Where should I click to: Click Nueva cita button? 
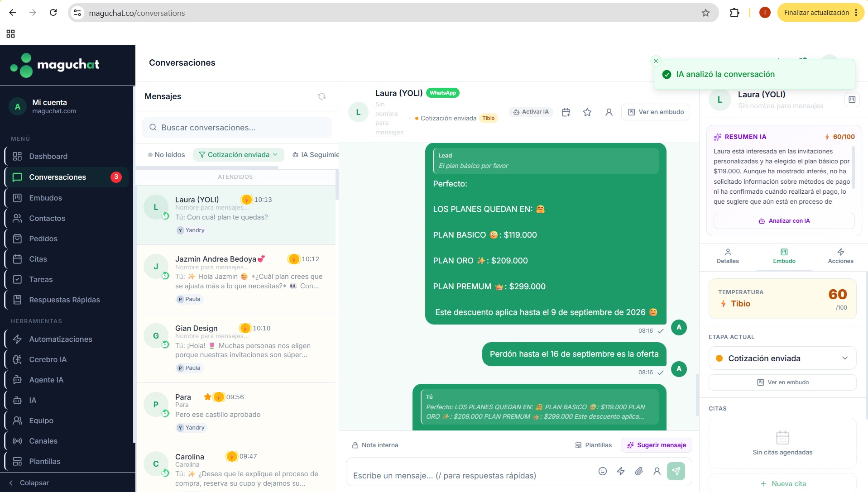(782, 483)
